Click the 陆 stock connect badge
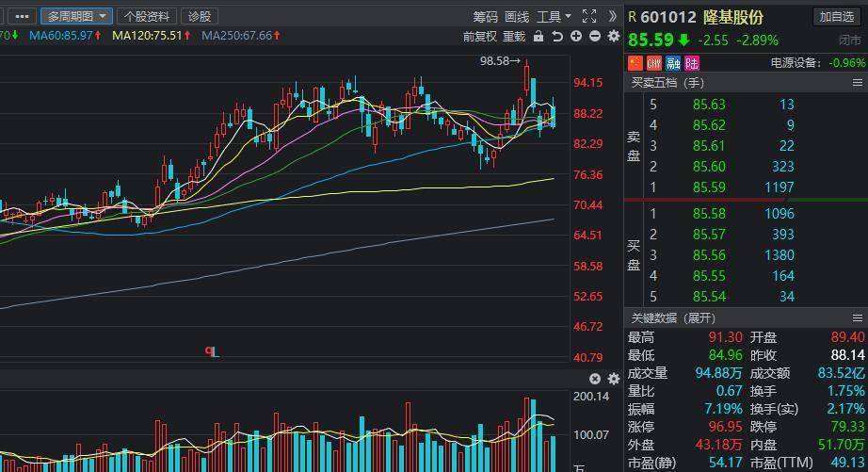Screen dimensions: 868x472 click(692, 63)
